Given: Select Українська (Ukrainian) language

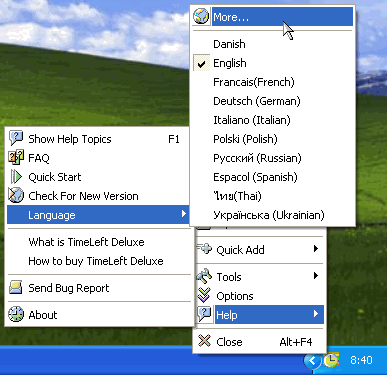Looking at the screenshot, I should (272, 215).
